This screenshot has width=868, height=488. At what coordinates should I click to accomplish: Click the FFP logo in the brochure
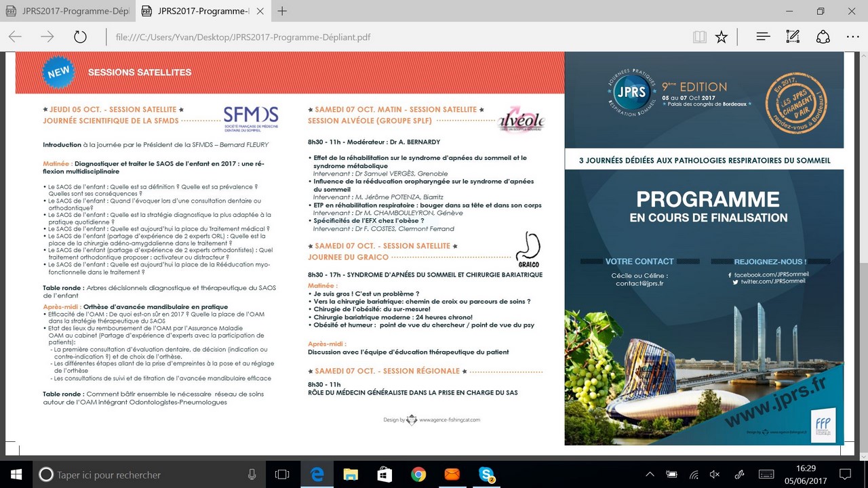coord(823,425)
